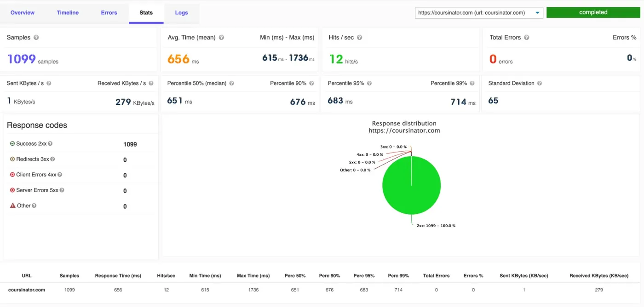The image size is (644, 307).
Task: Click the 'Other: 0 - 0.0 %' chart label
Action: tap(355, 170)
